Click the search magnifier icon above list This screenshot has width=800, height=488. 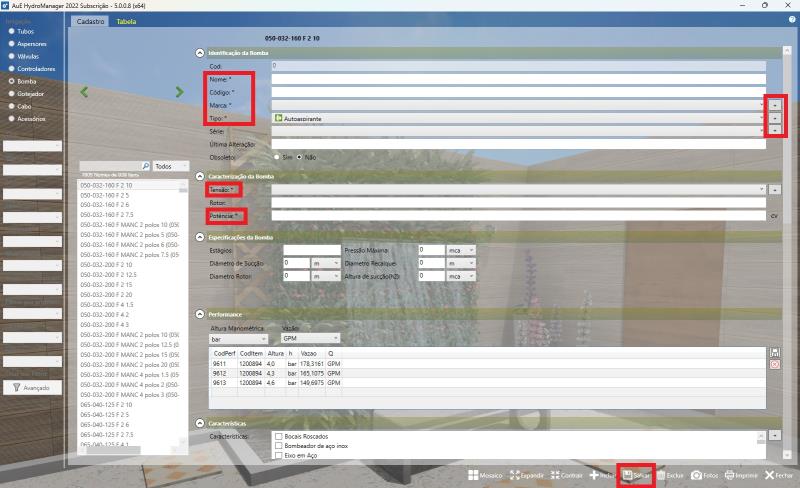145,166
